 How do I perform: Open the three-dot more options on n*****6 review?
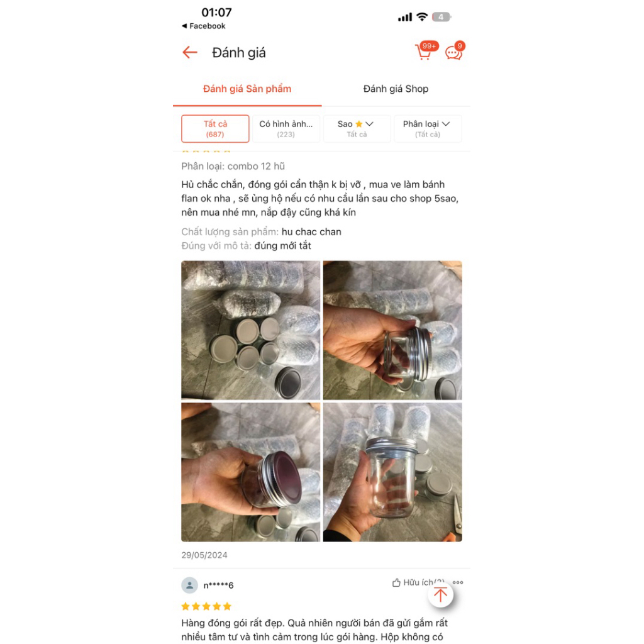pos(458,582)
